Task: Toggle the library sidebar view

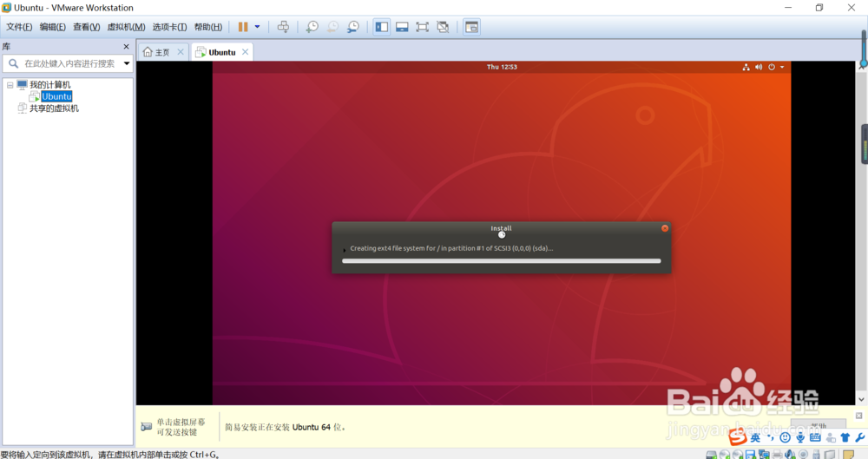Action: click(381, 27)
